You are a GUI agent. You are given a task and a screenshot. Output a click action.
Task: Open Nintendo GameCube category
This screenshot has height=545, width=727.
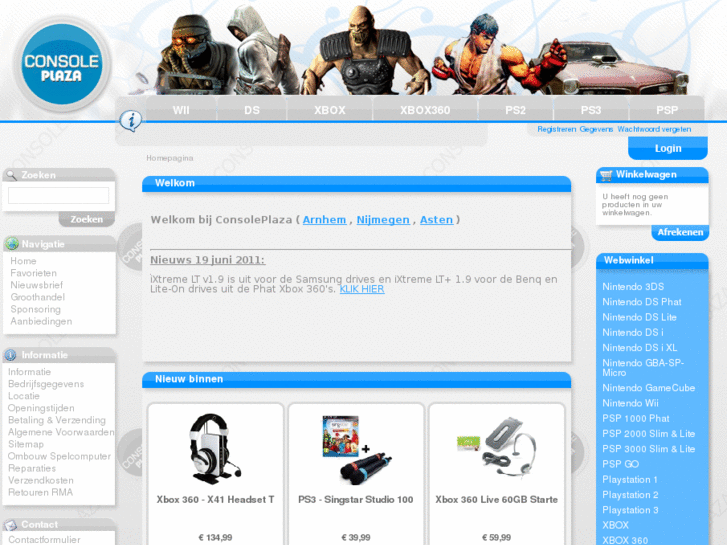coord(648,388)
